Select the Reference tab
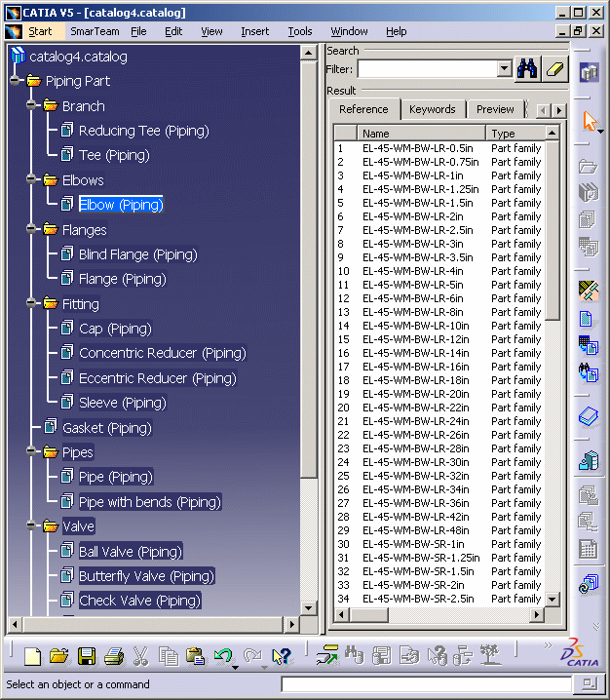 [x=363, y=109]
